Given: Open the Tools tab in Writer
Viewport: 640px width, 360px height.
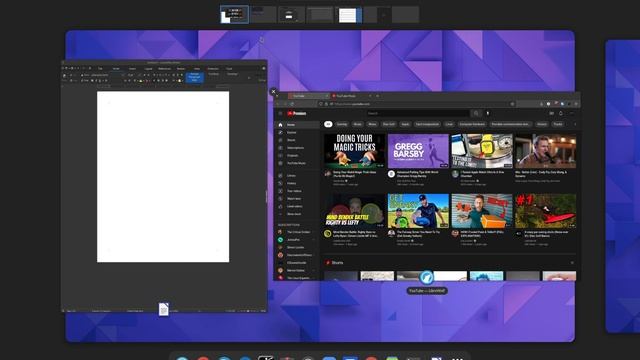Looking at the screenshot, I should [x=229, y=69].
